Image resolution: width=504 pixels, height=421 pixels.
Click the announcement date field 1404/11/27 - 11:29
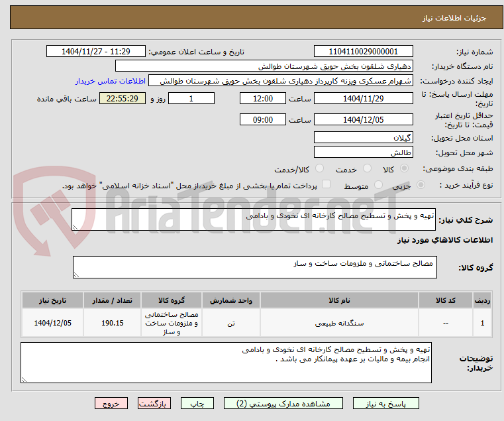[x=96, y=52]
